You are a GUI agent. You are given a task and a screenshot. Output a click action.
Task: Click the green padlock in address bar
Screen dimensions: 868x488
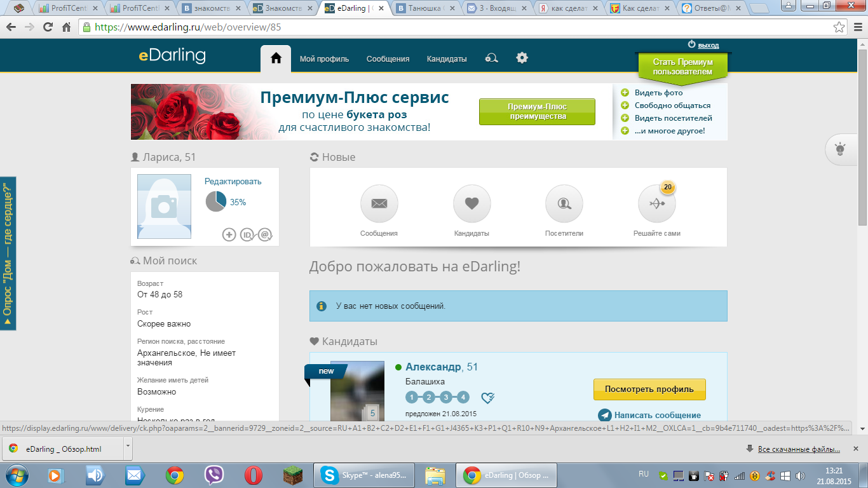point(86,27)
